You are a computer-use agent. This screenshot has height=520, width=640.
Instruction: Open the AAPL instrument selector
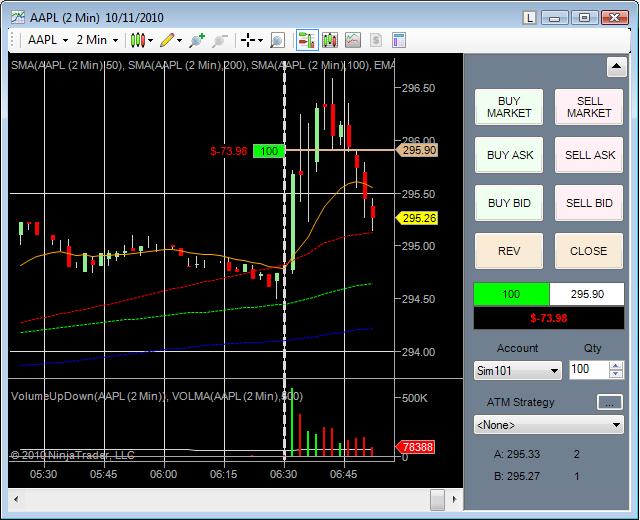point(47,40)
